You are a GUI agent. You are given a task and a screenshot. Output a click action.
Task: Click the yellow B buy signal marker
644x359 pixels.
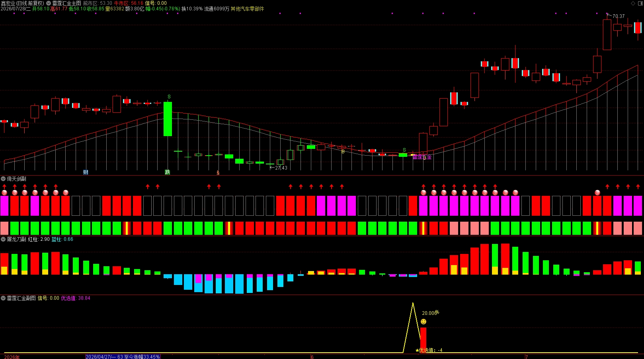[x=343, y=152]
